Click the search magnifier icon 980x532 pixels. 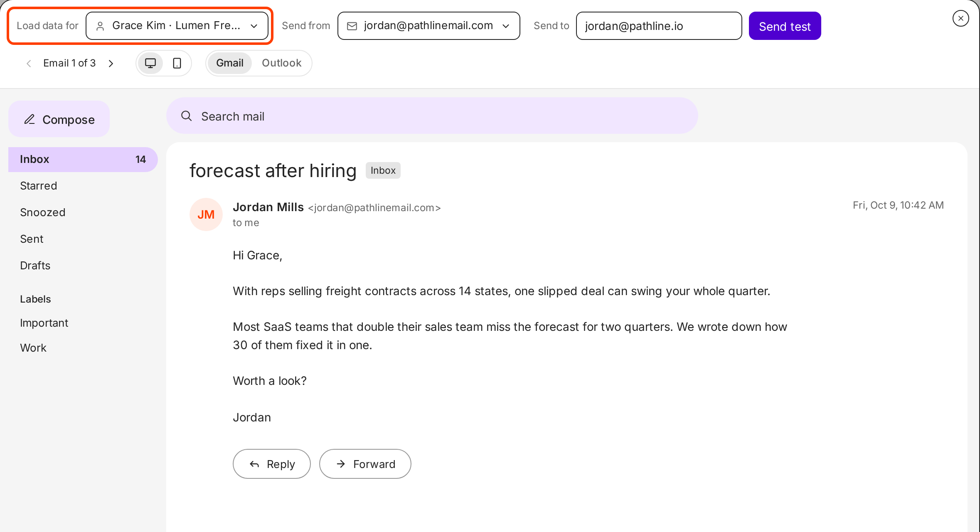point(187,116)
